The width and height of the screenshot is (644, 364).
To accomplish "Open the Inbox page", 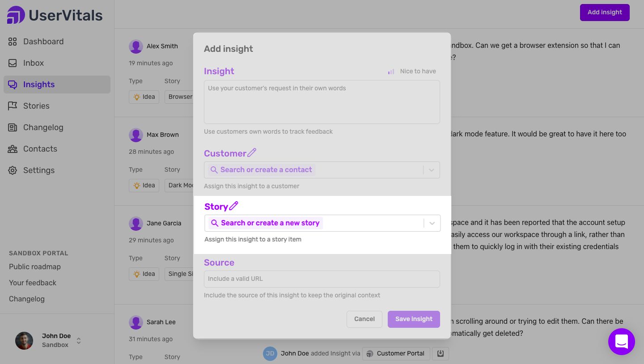I will pos(33,63).
